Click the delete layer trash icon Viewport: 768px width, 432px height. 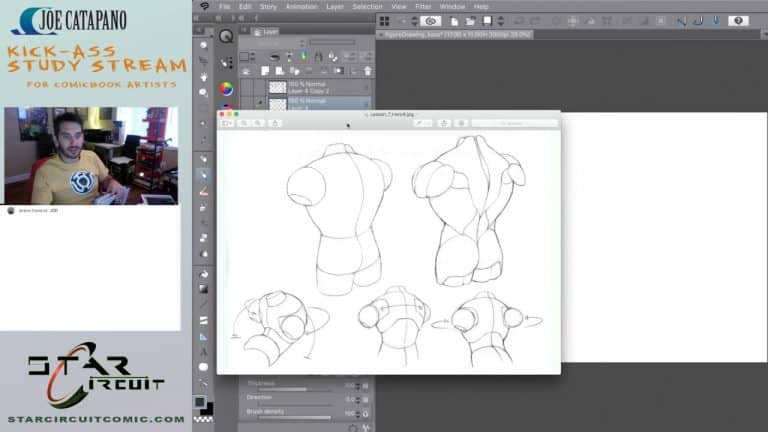click(x=368, y=71)
